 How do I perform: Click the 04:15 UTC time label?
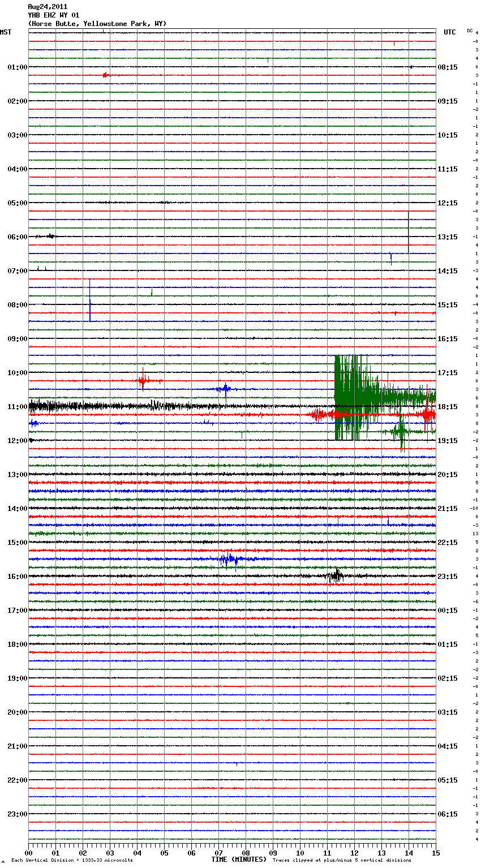coord(448,746)
